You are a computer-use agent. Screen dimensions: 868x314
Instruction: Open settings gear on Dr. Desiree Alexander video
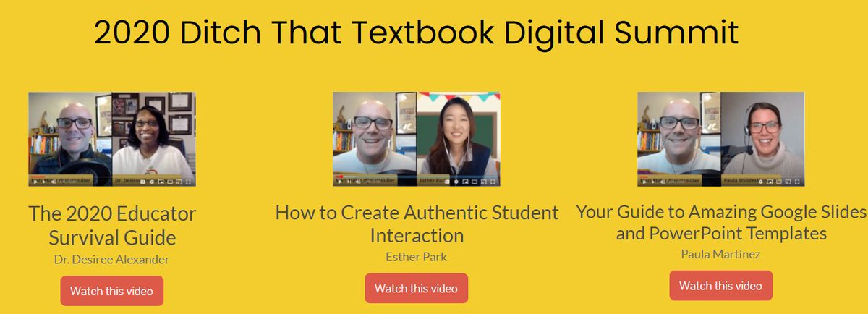pos(152,182)
